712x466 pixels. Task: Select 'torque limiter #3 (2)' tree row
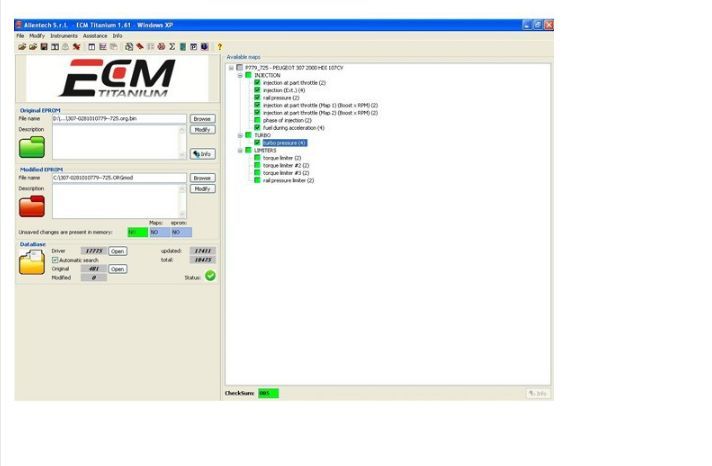[x=286, y=173]
